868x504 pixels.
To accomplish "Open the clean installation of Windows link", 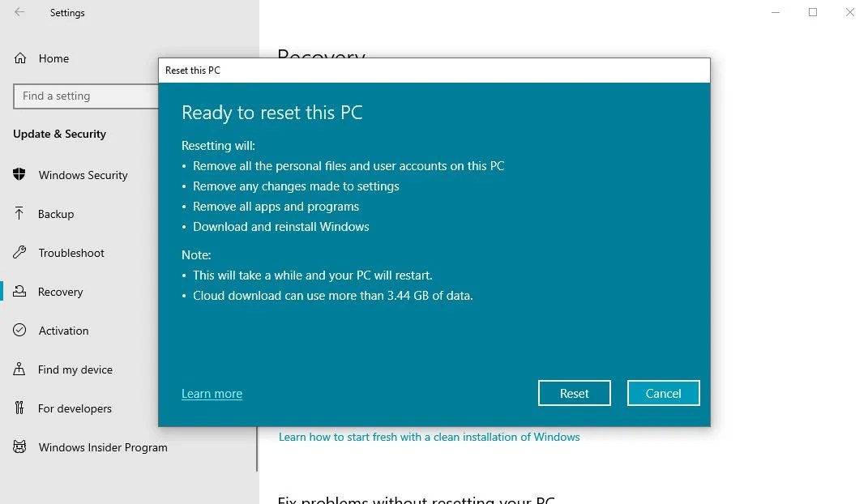I will pyautogui.click(x=429, y=437).
